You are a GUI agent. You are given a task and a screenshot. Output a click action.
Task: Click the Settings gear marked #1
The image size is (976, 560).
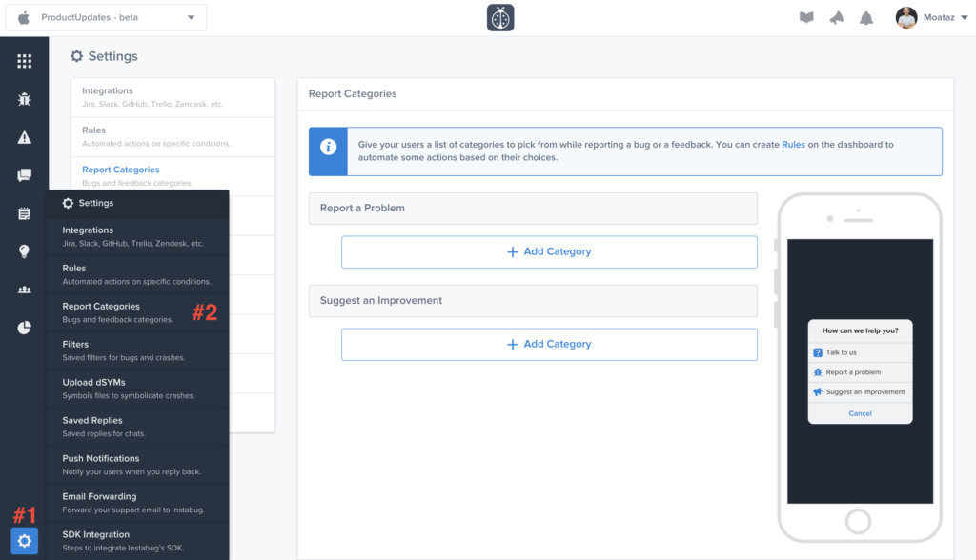coord(24,541)
